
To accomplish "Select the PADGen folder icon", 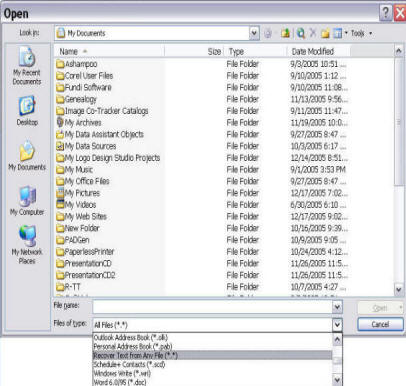I will pyautogui.click(x=60, y=240).
